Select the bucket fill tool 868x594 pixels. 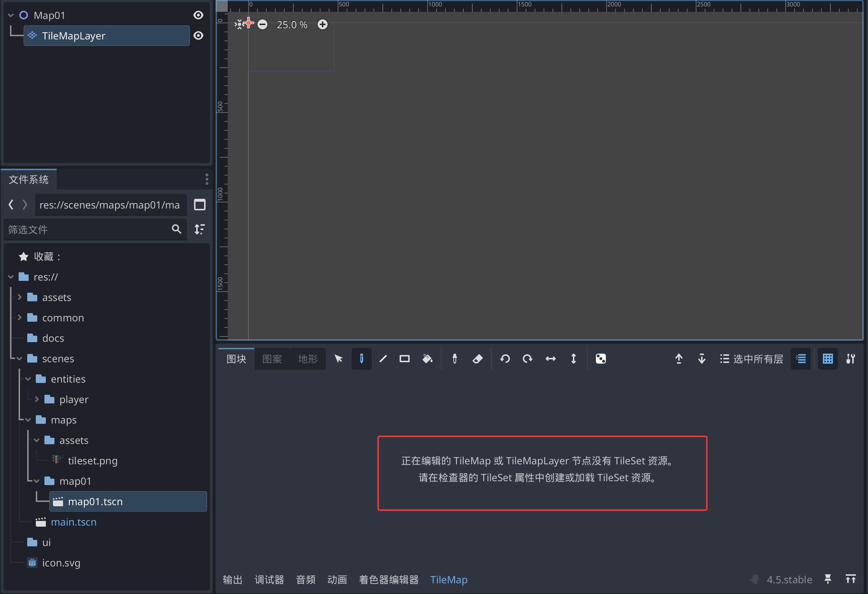point(428,359)
